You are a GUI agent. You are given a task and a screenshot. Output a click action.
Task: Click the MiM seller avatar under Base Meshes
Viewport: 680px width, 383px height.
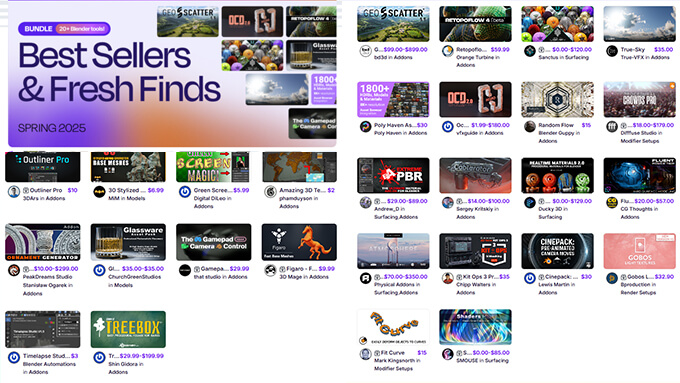coord(99,191)
